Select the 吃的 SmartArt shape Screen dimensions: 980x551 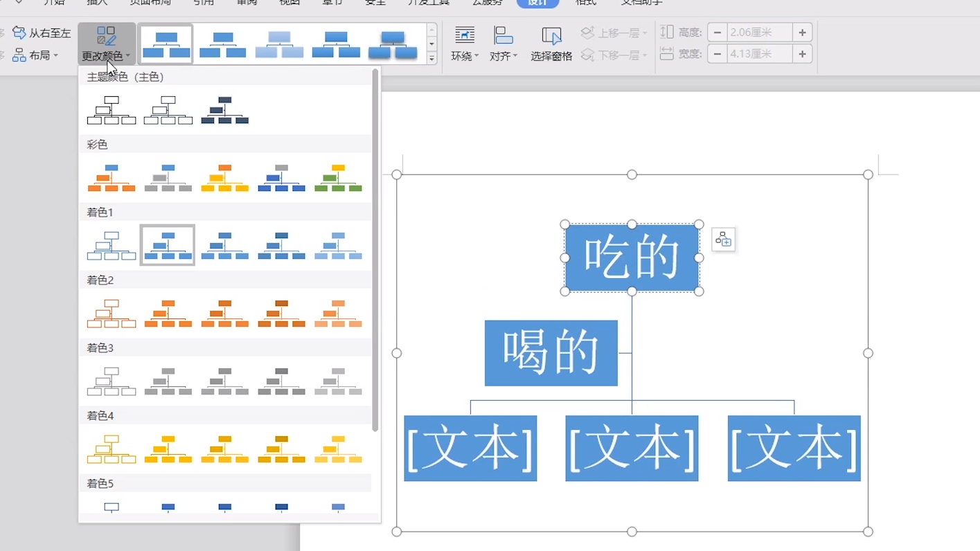coord(632,258)
